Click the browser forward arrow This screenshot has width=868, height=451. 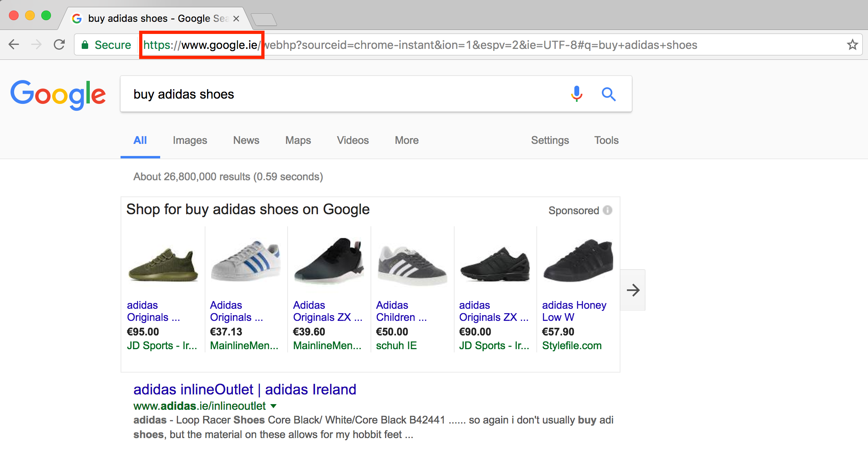(x=36, y=44)
